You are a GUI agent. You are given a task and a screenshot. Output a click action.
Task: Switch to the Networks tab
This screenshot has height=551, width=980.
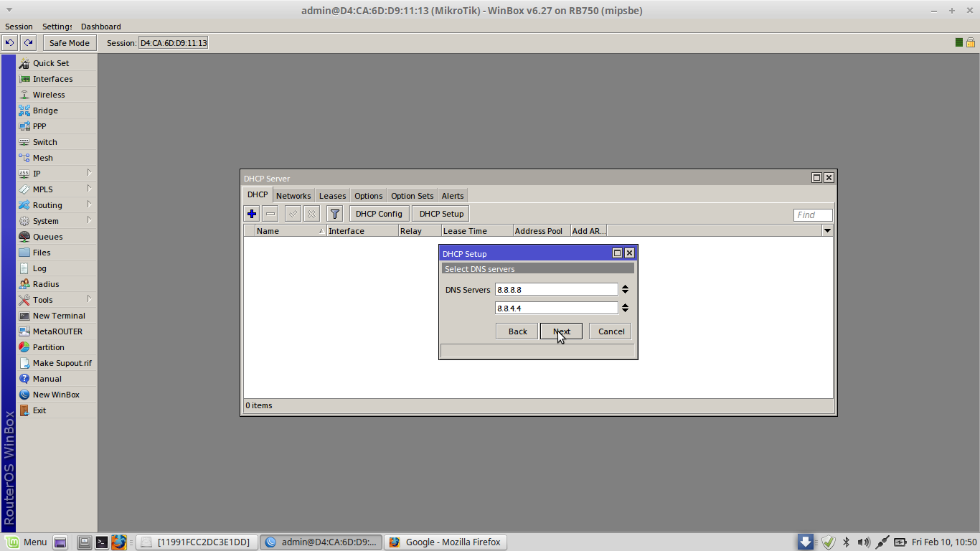tap(293, 196)
